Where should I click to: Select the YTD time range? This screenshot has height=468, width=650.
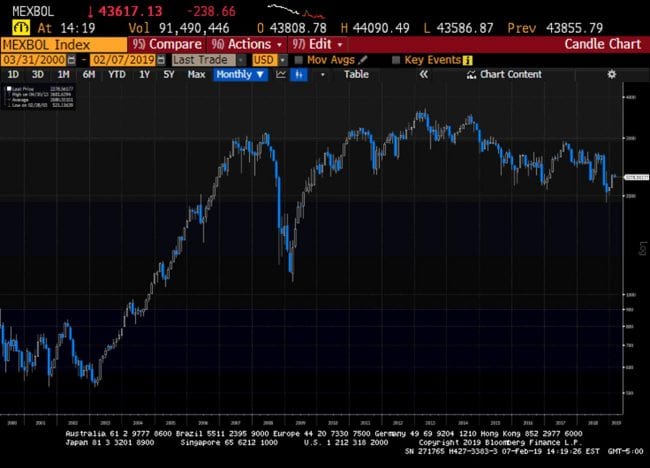[117, 75]
